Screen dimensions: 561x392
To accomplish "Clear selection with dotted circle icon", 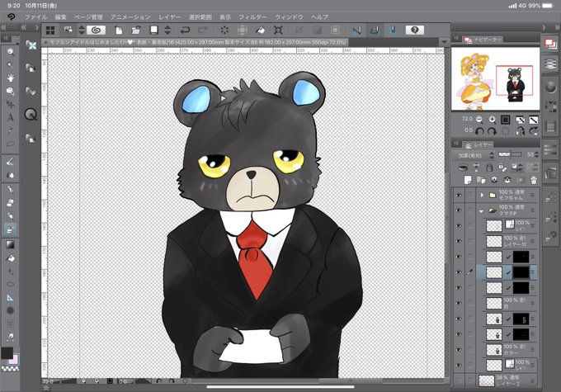I will (x=224, y=30).
